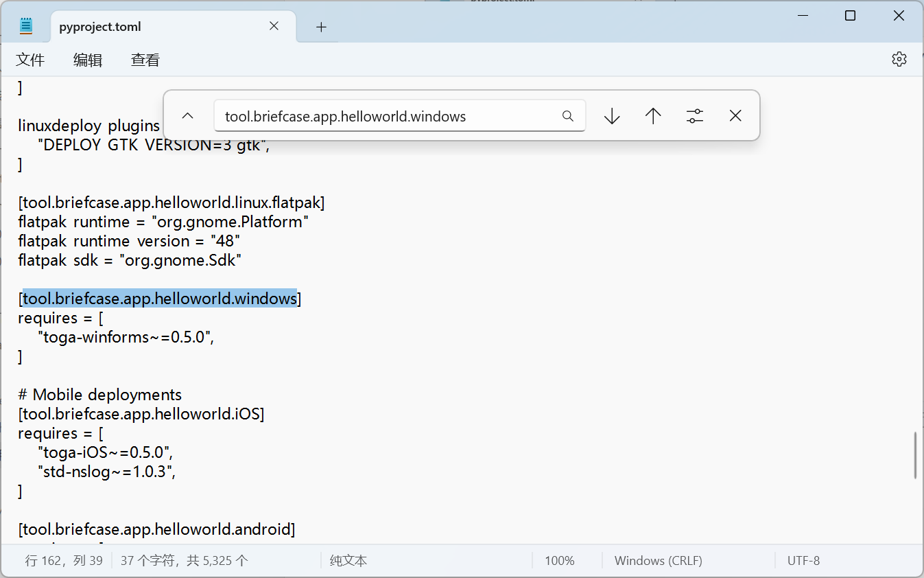The image size is (924, 578).
Task: Expand the replace row chevron in find bar
Action: [x=187, y=116]
